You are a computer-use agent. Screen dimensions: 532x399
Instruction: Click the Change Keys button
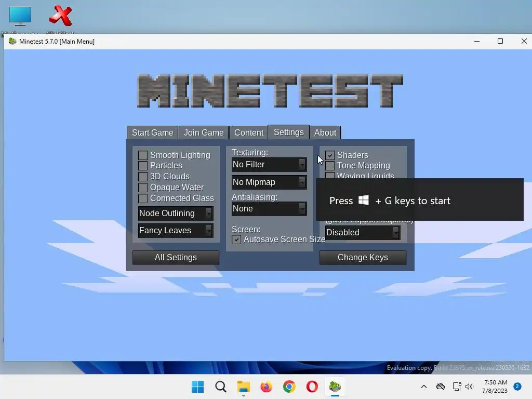(363, 258)
